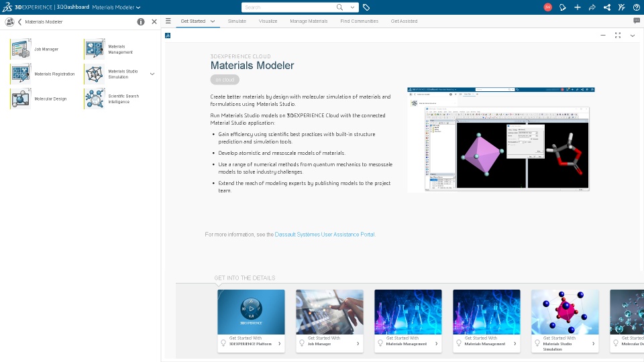Go back with the Materials Modeler arrow
This screenshot has width=644, height=362.
pyautogui.click(x=19, y=21)
